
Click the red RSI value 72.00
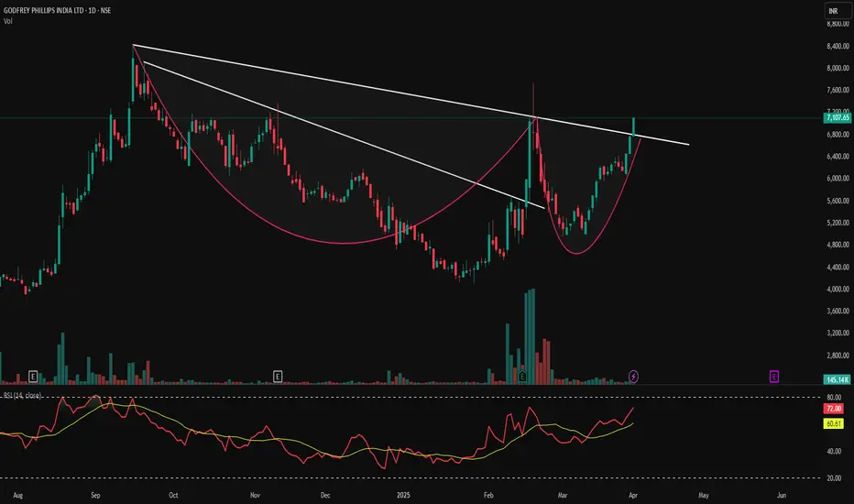pos(834,409)
